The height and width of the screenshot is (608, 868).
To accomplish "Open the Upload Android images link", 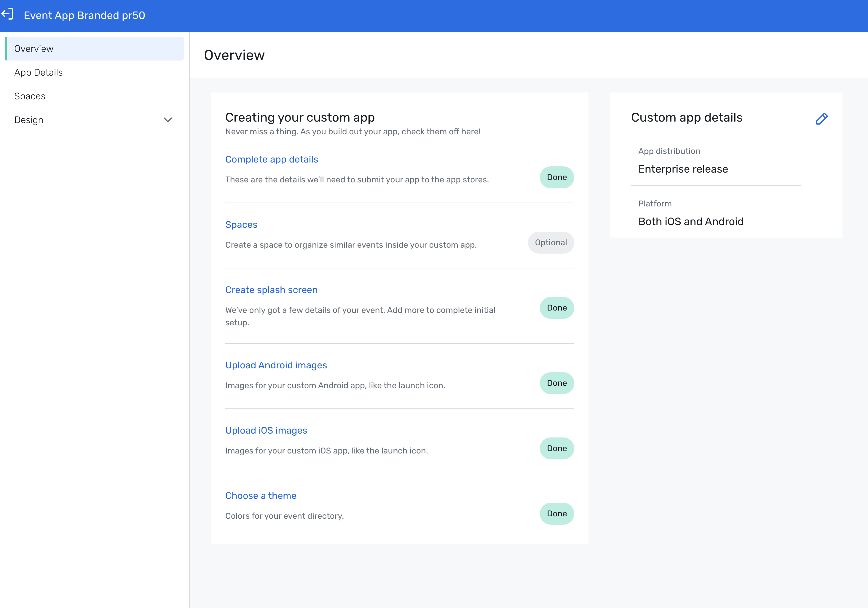I will [x=276, y=365].
